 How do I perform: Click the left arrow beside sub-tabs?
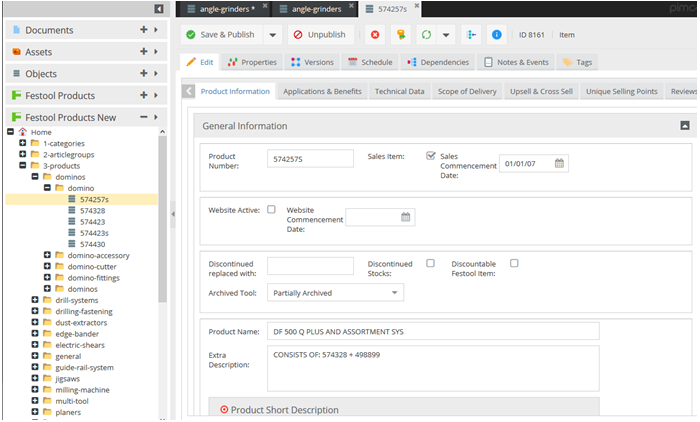pos(189,91)
